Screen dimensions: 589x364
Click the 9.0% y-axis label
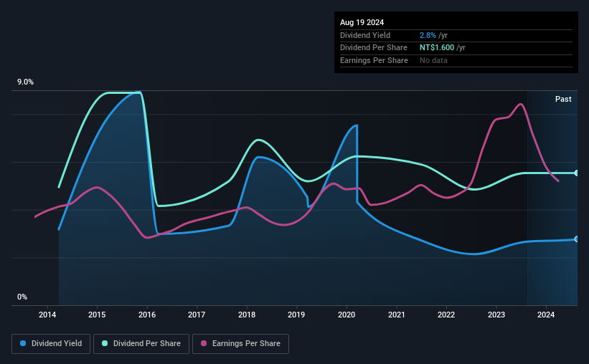point(25,82)
